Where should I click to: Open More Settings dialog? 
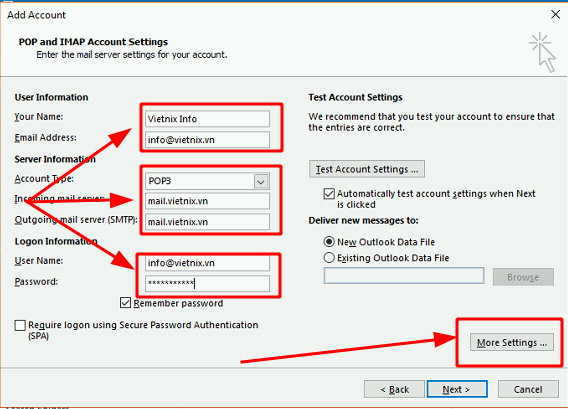[512, 342]
